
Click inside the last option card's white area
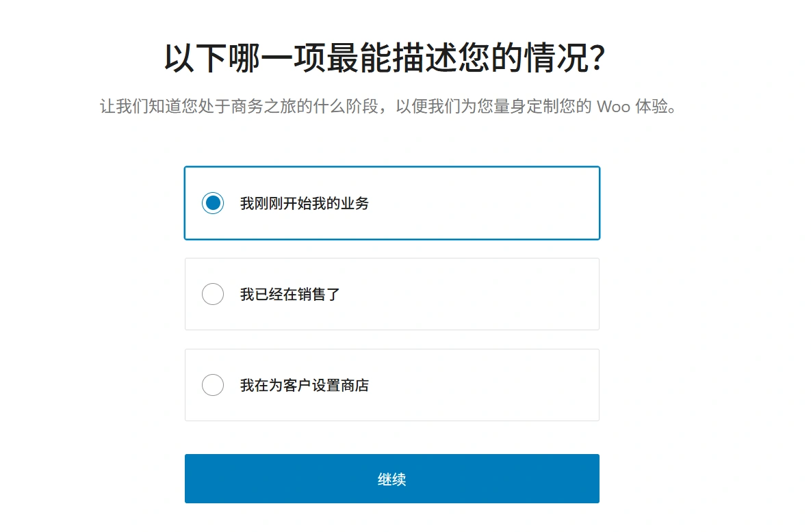pos(479,385)
